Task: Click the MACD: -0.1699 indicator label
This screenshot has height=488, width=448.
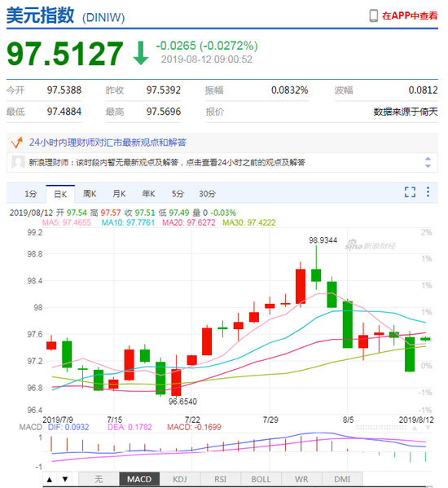Action: point(194,427)
